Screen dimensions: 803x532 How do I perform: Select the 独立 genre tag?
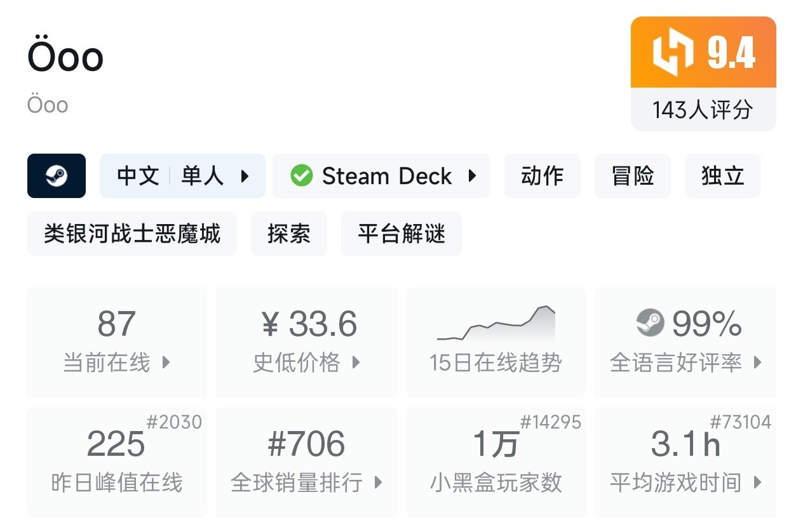(x=722, y=176)
